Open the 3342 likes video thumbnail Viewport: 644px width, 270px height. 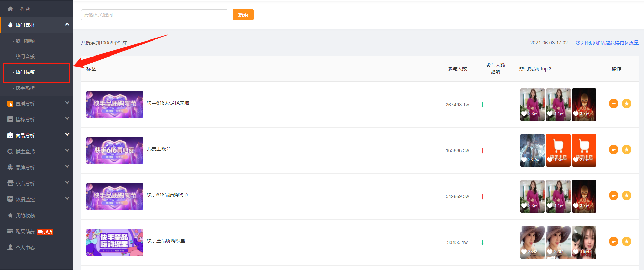[x=532, y=242]
